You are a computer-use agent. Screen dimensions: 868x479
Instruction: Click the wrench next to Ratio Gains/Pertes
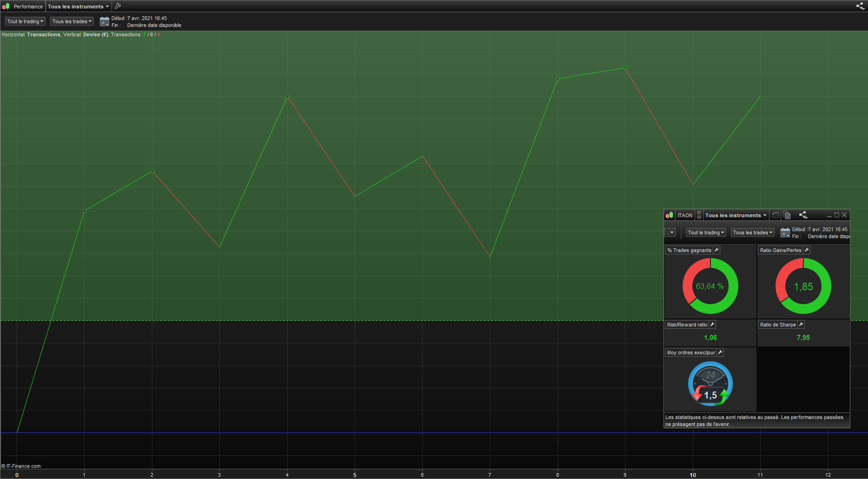point(807,250)
